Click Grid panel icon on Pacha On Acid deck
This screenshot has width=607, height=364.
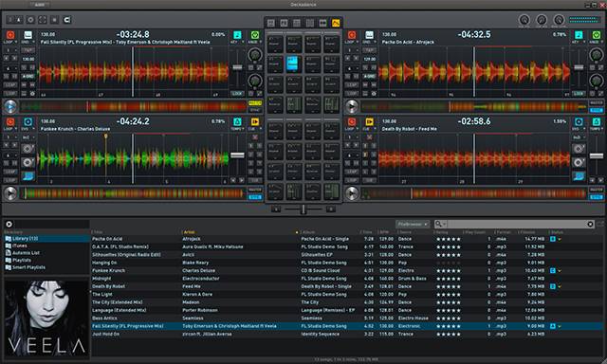click(x=369, y=35)
